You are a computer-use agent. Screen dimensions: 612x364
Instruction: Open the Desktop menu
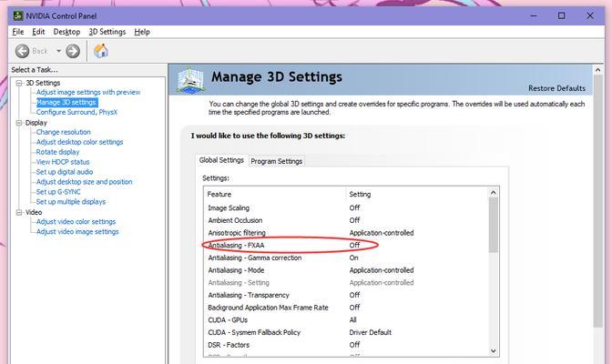click(x=66, y=32)
